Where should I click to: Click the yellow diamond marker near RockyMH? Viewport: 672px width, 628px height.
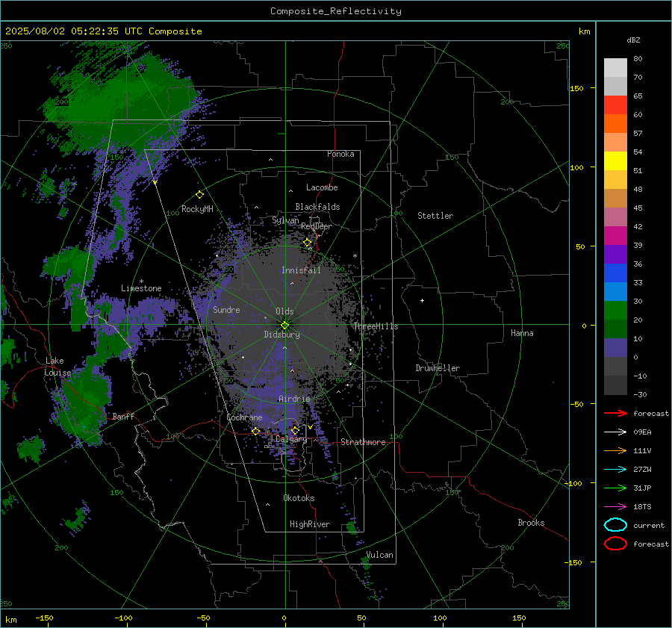click(199, 195)
